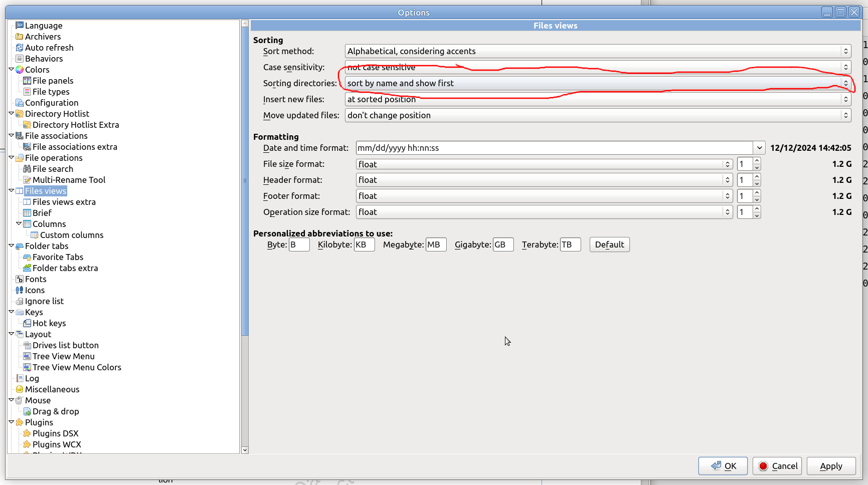The image size is (868, 485).
Task: Collapse the Columns tree node
Action: pos(19,223)
